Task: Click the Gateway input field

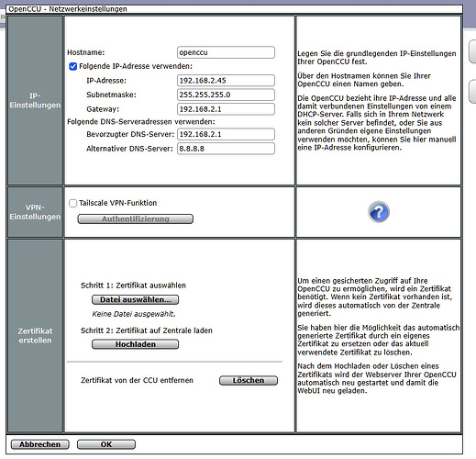Action: pyautogui.click(x=226, y=109)
